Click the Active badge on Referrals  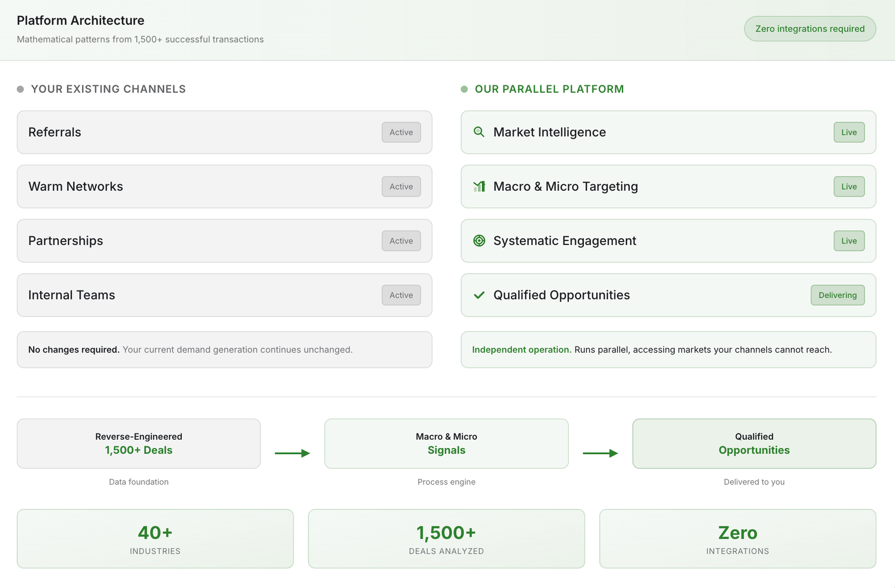coord(401,132)
